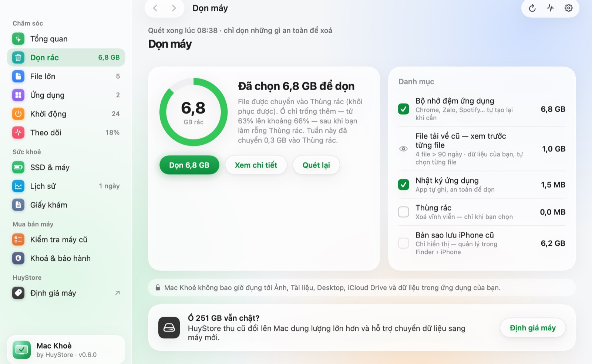
Task: Go to Theo dõi section
Action: [66, 132]
